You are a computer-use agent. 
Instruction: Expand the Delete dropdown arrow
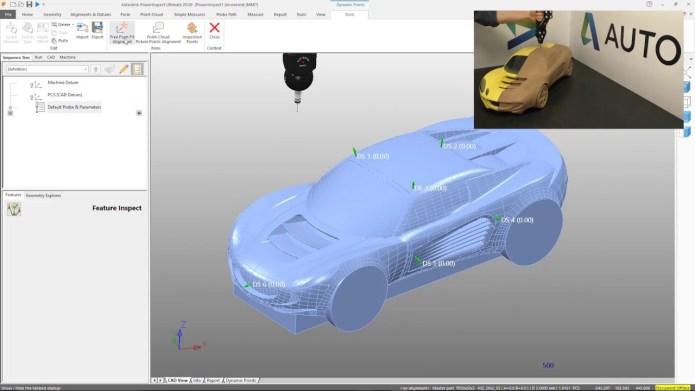coord(73,25)
